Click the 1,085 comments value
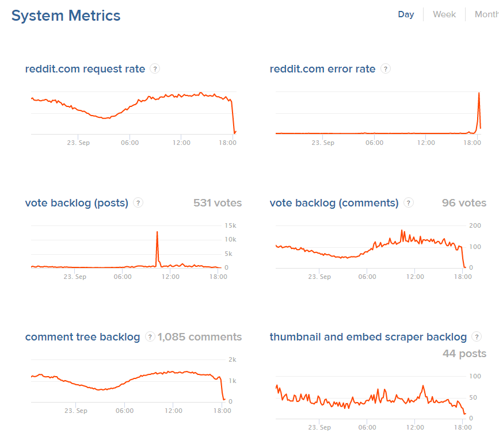The width and height of the screenshot is (499, 448). (200, 337)
